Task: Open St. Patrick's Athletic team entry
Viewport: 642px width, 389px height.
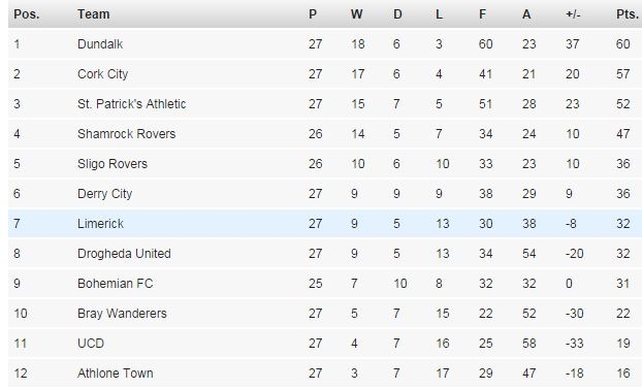Action: click(131, 104)
